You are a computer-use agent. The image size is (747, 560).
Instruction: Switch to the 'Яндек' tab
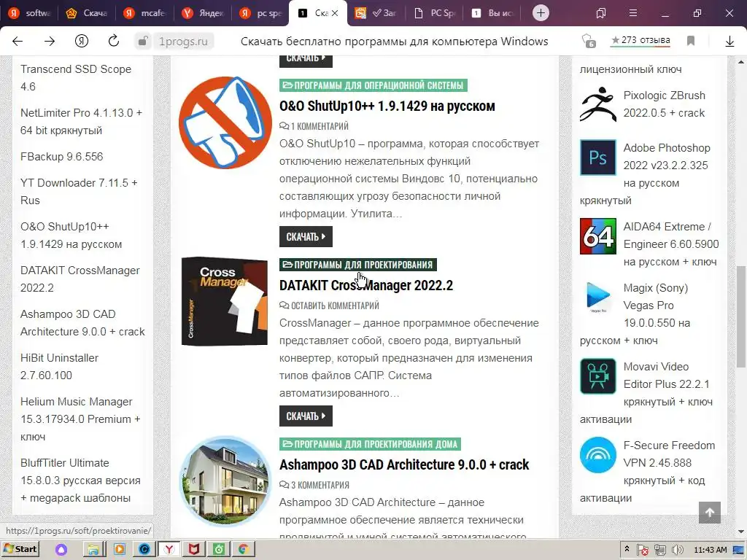coord(203,13)
